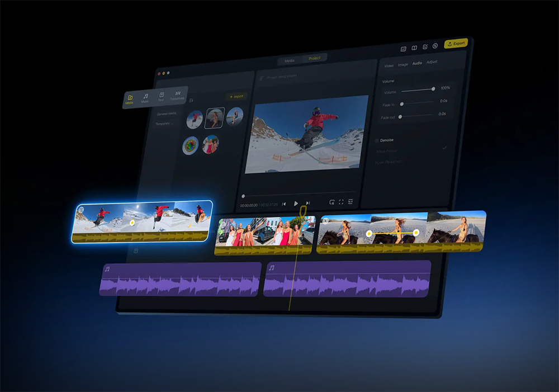Enter fullscreen preview mode
559x392 pixels.
pyautogui.click(x=341, y=202)
